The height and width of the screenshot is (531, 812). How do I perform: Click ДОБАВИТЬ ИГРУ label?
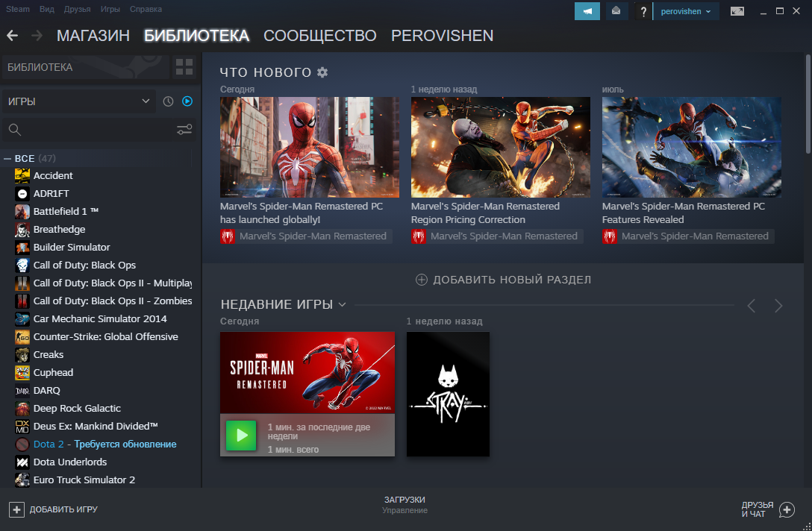click(x=63, y=509)
